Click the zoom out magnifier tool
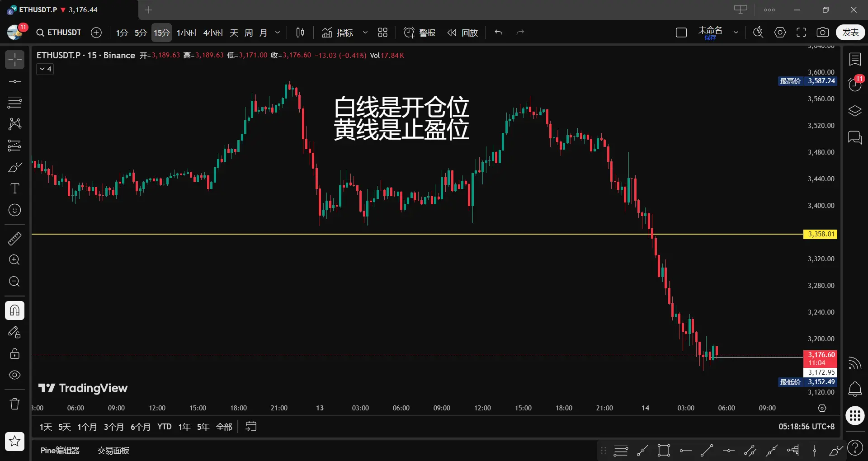Screen dimensions: 868x461 click(14, 282)
